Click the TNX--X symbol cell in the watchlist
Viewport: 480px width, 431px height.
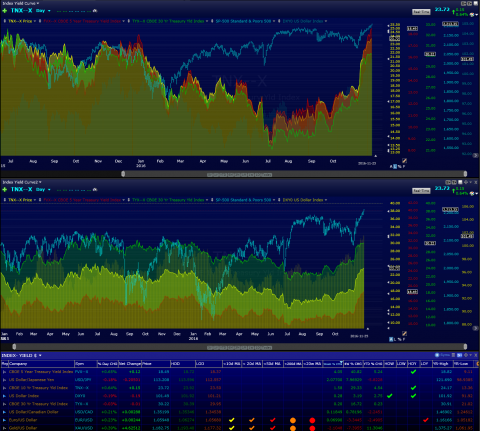click(x=81, y=388)
